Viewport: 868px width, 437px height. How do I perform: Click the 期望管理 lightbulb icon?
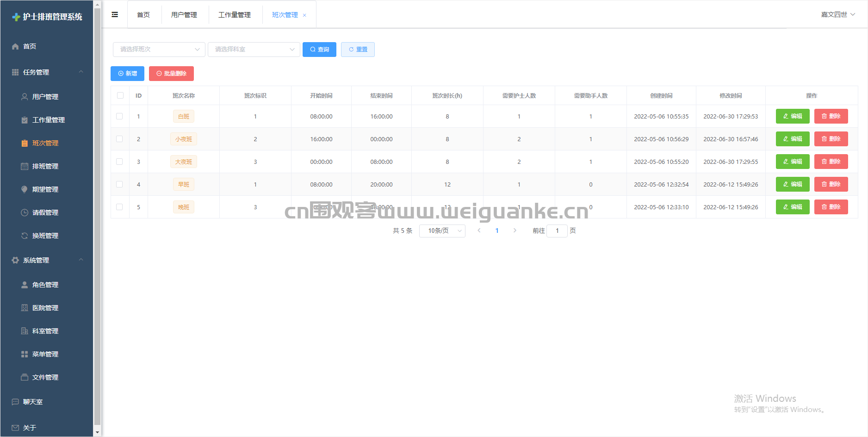coord(25,189)
